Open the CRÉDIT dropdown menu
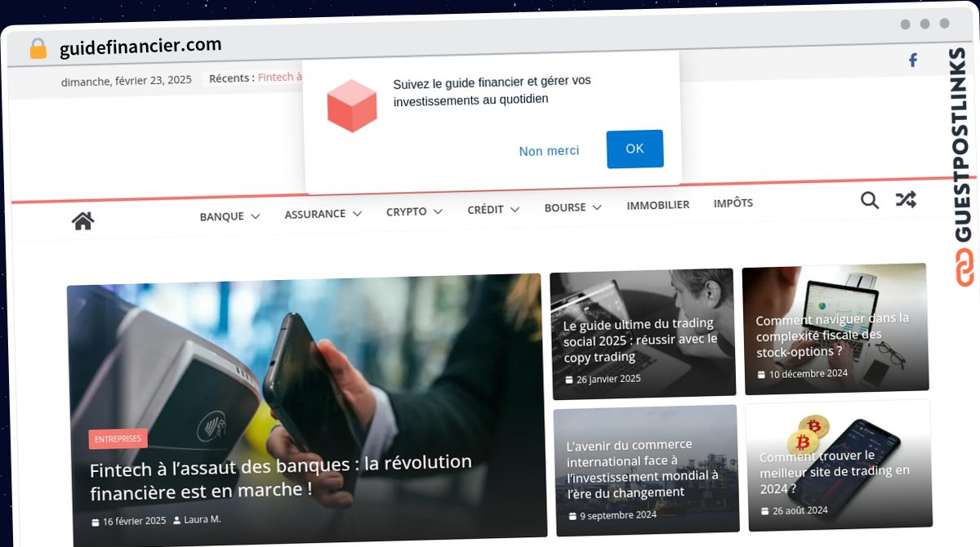The width and height of the screenshot is (980, 547). tap(493, 210)
